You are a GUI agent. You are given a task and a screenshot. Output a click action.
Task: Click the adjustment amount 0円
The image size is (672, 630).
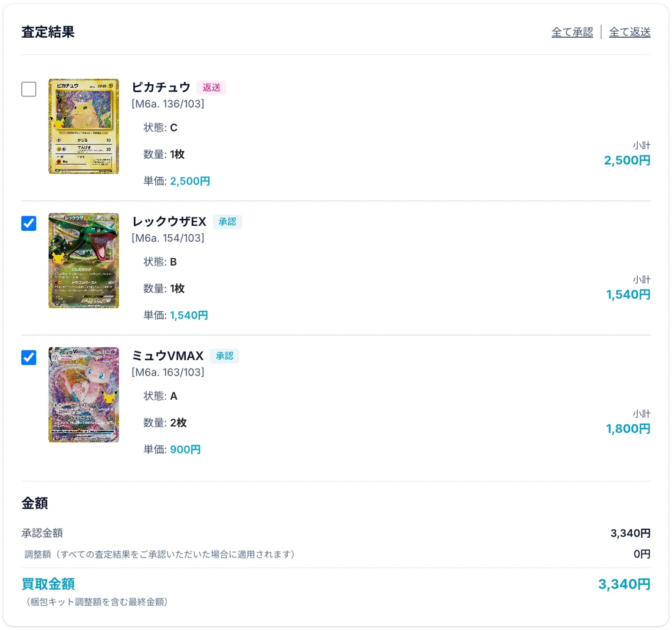click(x=641, y=554)
